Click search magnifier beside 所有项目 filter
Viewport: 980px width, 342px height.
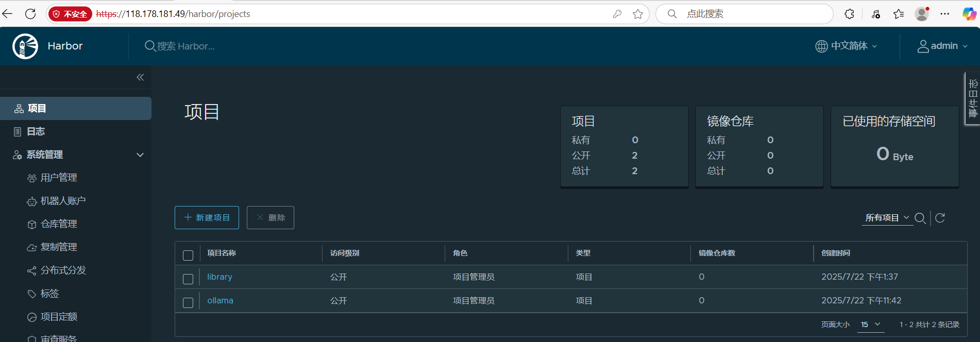point(920,218)
